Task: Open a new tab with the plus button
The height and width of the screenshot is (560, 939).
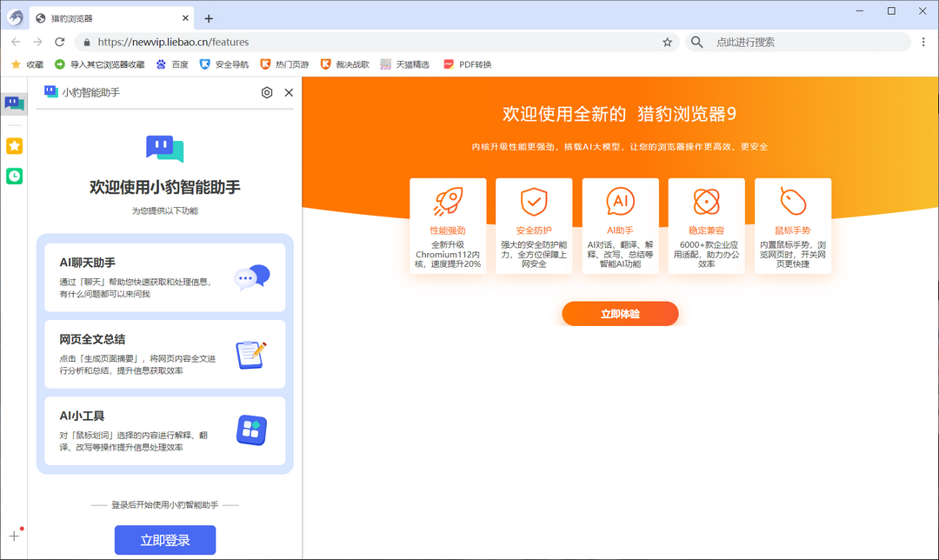Action: [x=208, y=17]
